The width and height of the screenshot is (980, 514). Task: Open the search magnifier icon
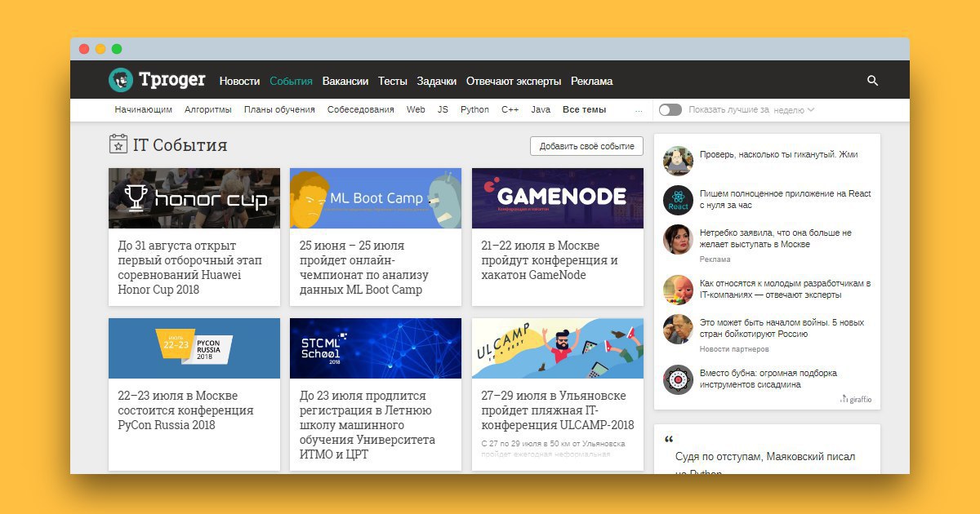point(872,81)
